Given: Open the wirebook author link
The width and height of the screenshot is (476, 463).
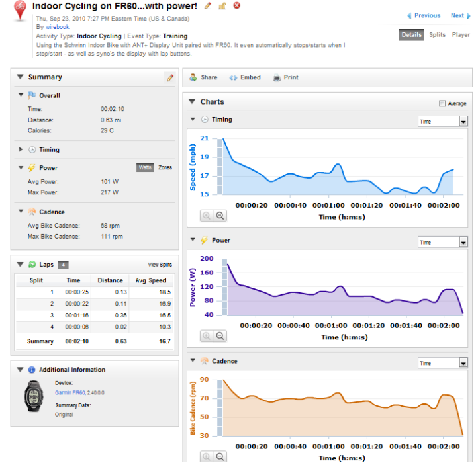Looking at the screenshot, I should 58,27.
